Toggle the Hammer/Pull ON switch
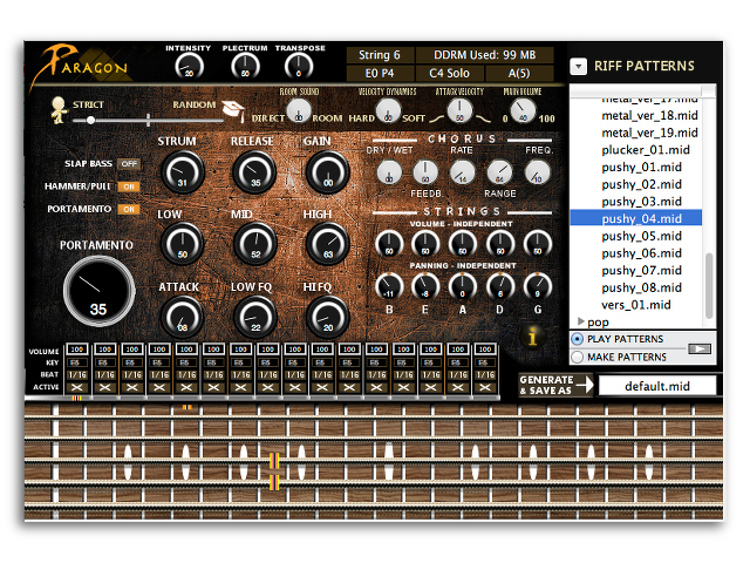This screenshot has height=563, width=750. click(x=129, y=187)
